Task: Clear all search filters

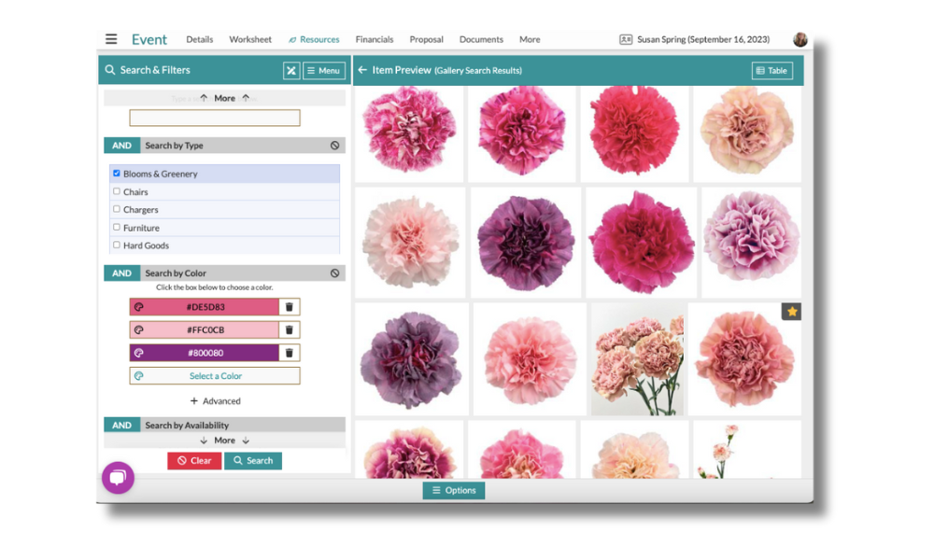Action: [x=193, y=460]
